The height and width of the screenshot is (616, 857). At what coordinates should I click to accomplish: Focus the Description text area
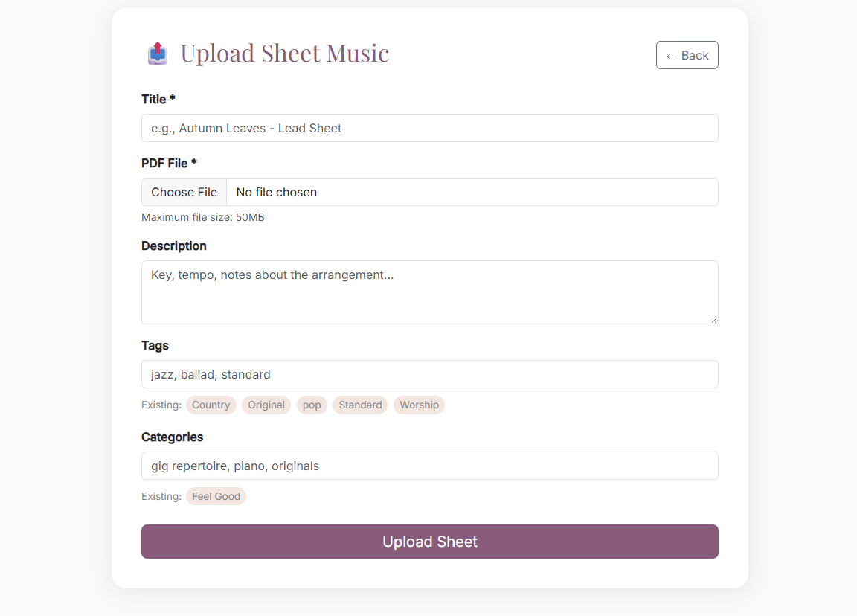[430, 292]
